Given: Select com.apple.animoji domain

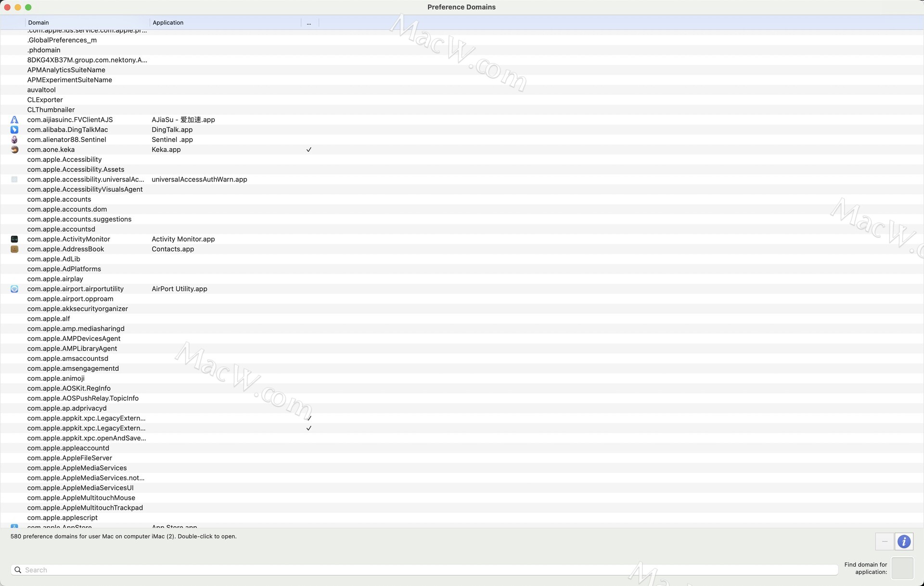Looking at the screenshot, I should pos(56,378).
